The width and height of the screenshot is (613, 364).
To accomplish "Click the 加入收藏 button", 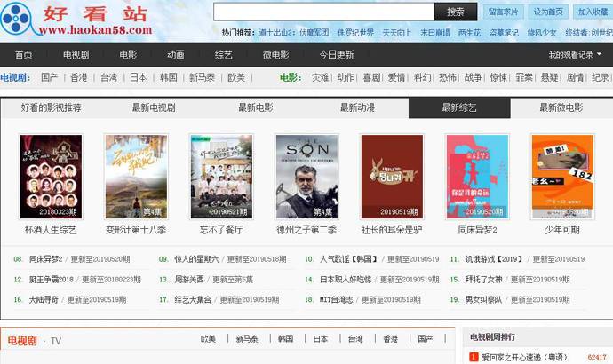I will (593, 12).
